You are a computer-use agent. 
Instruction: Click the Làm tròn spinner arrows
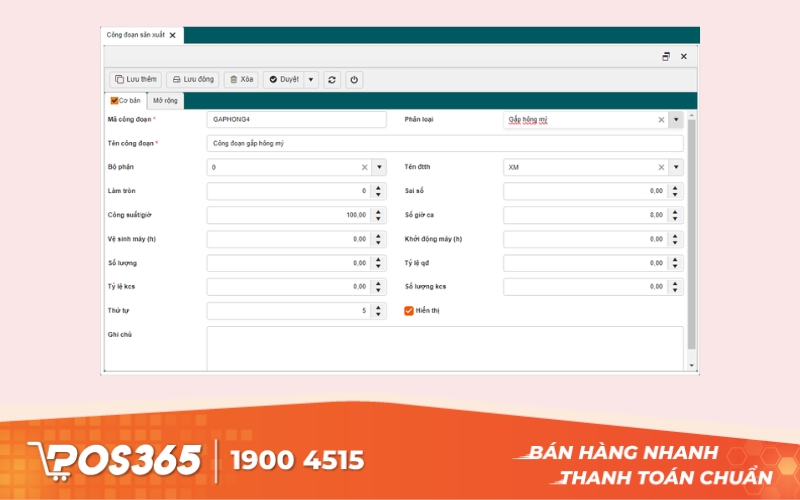pyautogui.click(x=378, y=191)
